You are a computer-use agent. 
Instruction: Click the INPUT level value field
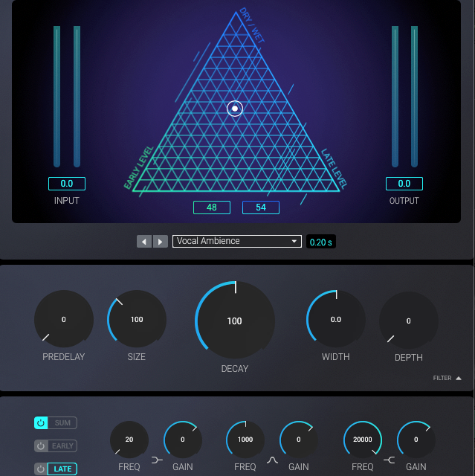point(67,184)
